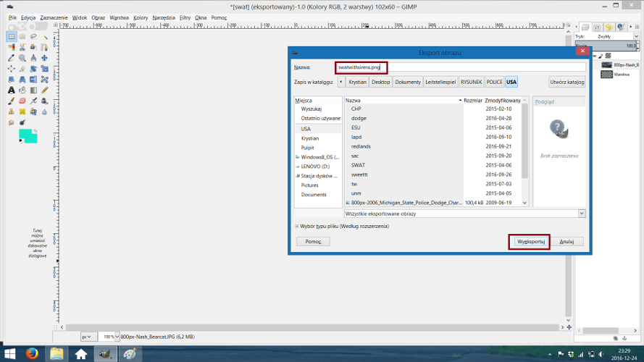Viewport: 644px width, 362px height.
Task: Open the Kolory menu
Action: 141,17
